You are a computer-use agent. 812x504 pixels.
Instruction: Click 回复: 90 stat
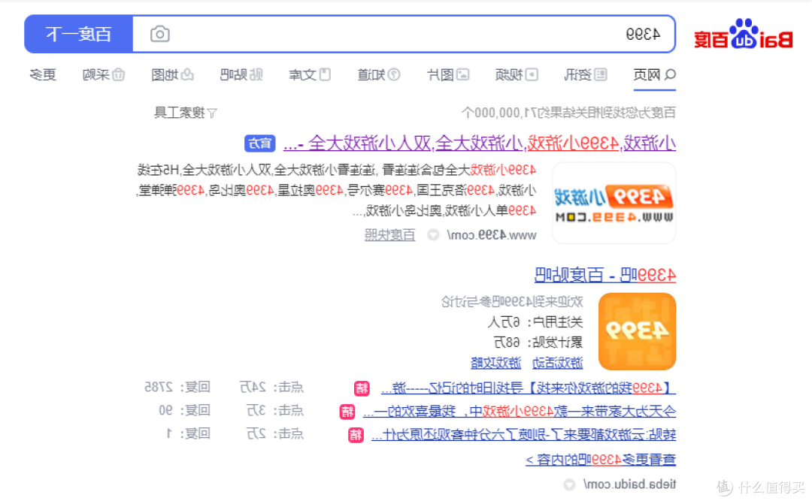184,410
